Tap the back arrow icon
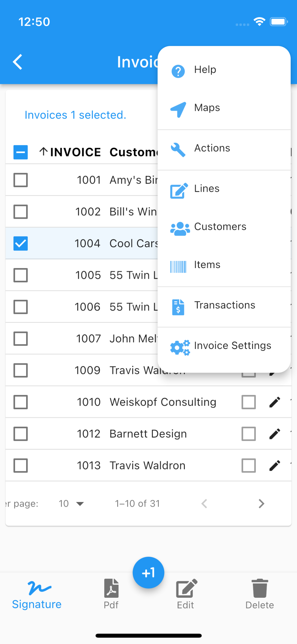The height and width of the screenshot is (644, 297). pyautogui.click(x=18, y=62)
